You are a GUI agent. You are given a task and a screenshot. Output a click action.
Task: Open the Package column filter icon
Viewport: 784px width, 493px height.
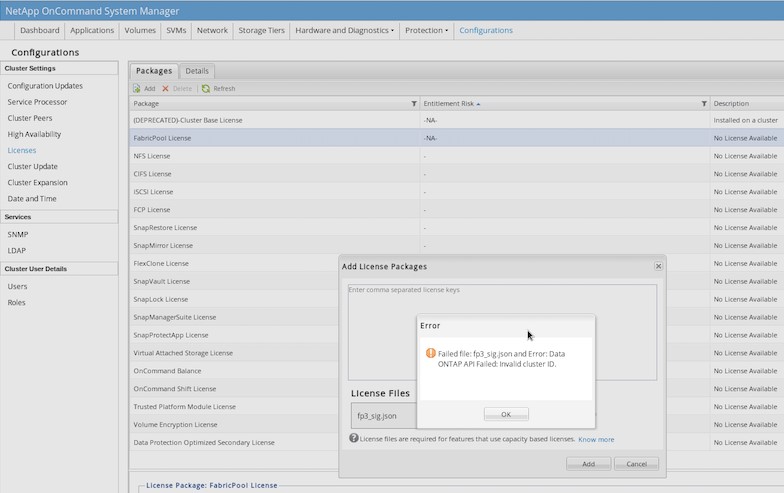click(414, 104)
